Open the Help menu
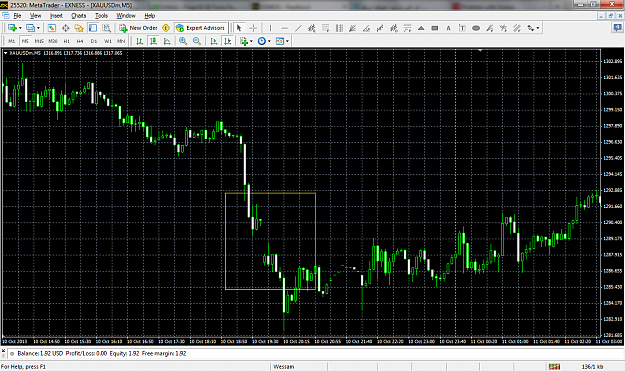 149,16
